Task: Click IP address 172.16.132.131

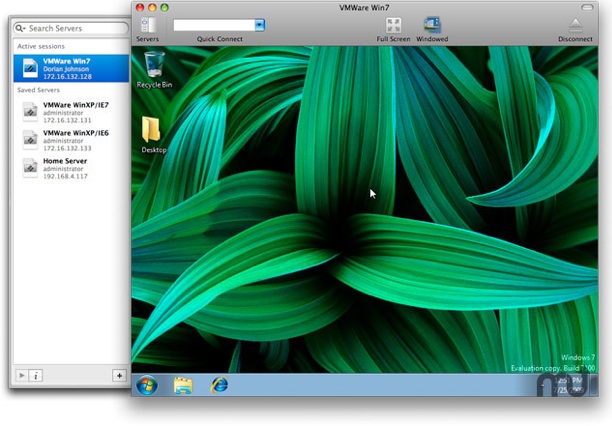Action: (x=67, y=120)
